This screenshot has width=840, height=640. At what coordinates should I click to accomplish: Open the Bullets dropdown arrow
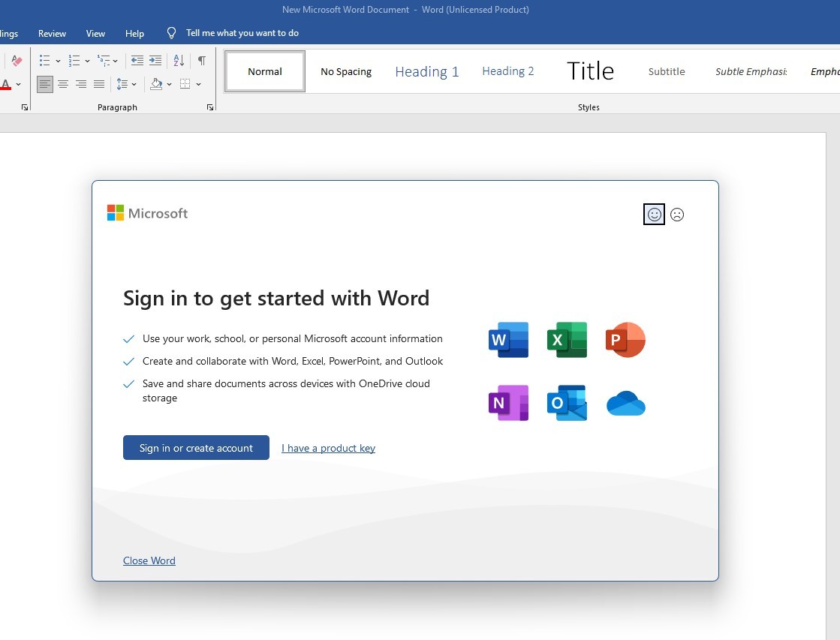pos(58,61)
